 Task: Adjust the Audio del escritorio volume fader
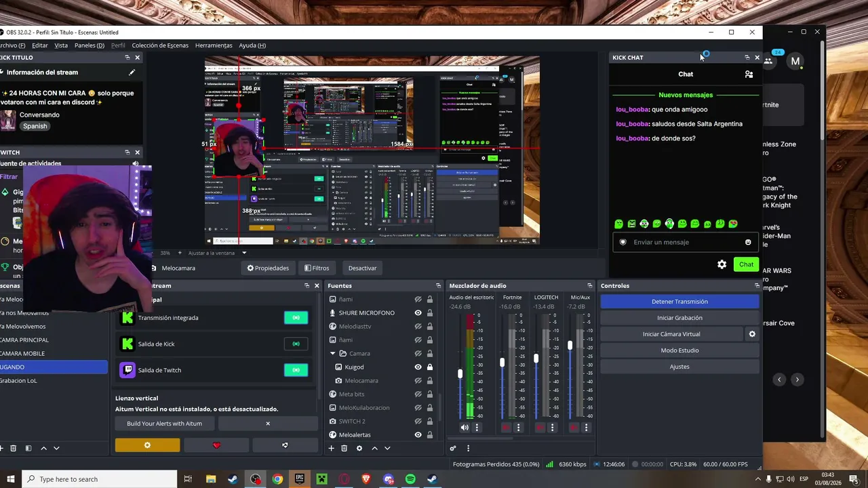click(460, 373)
